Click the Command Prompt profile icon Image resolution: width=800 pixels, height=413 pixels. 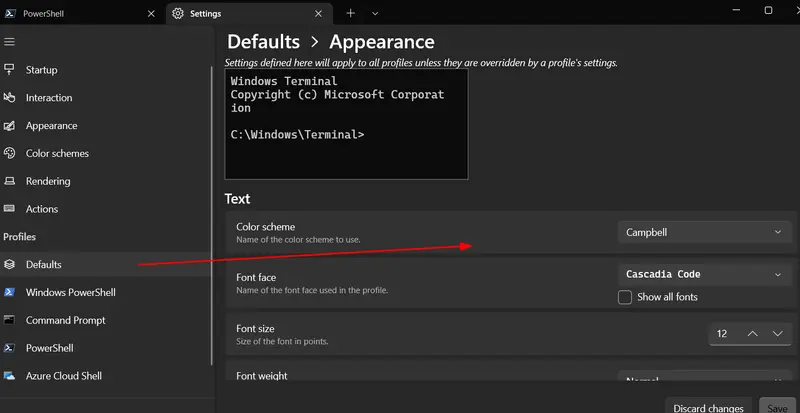9,320
